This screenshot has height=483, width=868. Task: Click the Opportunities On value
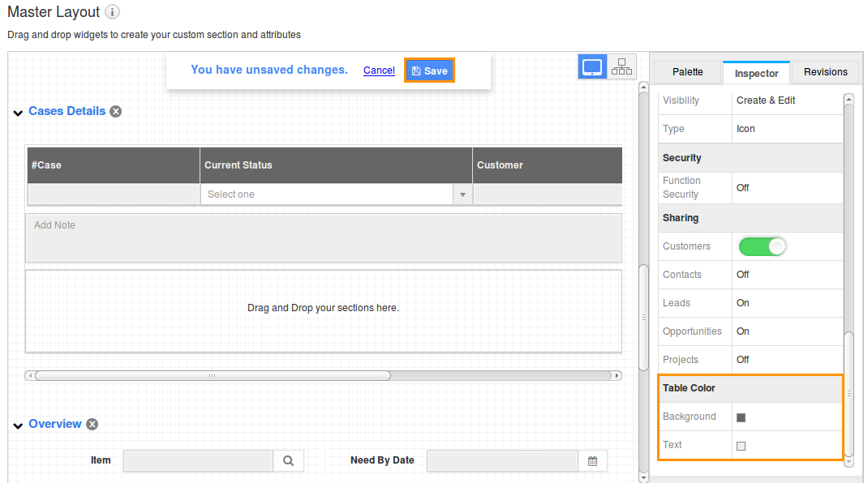pyautogui.click(x=742, y=331)
